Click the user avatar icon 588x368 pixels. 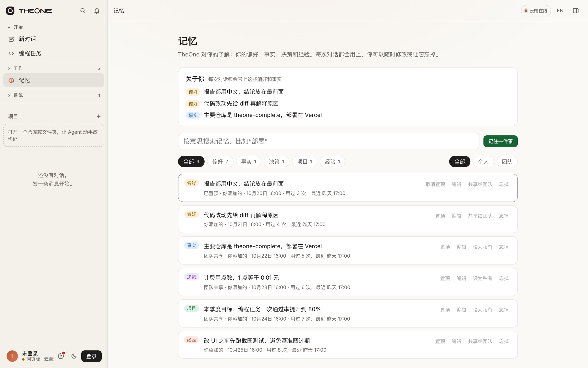pyautogui.click(x=12, y=356)
